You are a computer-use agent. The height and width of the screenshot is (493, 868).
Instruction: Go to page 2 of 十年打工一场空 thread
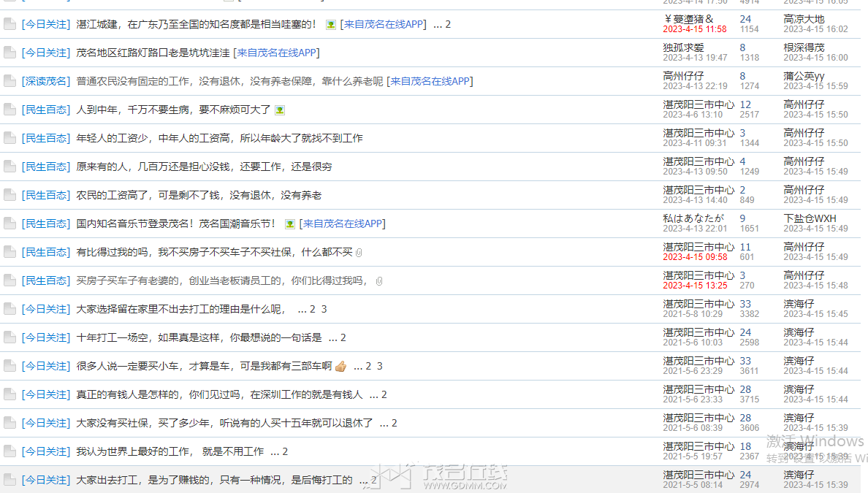tap(343, 337)
